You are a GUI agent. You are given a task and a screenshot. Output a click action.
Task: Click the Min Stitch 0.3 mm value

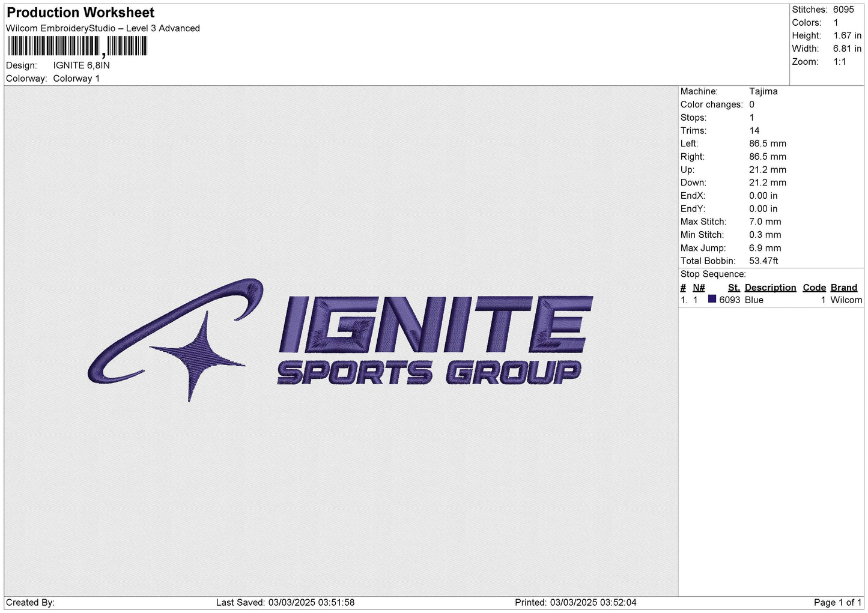[765, 235]
